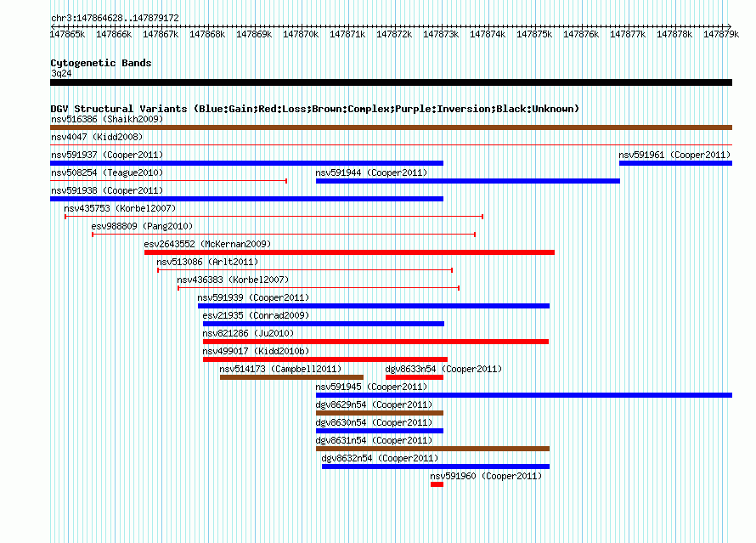
Task: Click the 147870k ruler tick label
Action: pyautogui.click(x=301, y=34)
